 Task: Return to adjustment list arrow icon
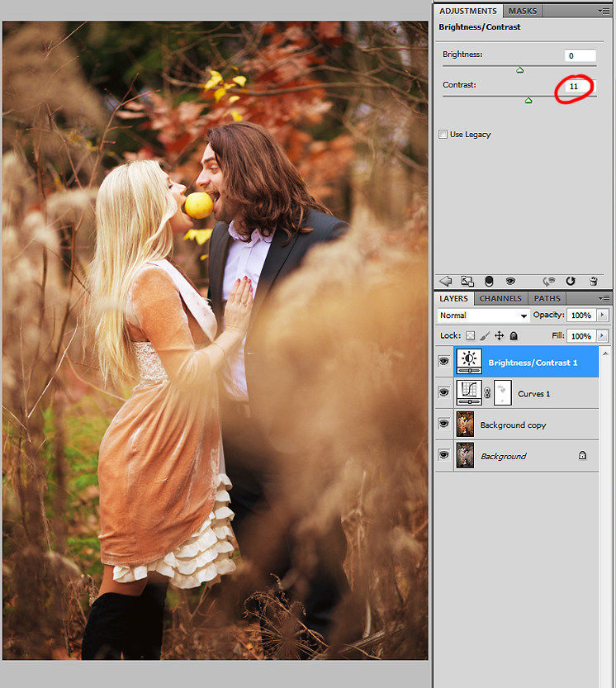click(445, 282)
